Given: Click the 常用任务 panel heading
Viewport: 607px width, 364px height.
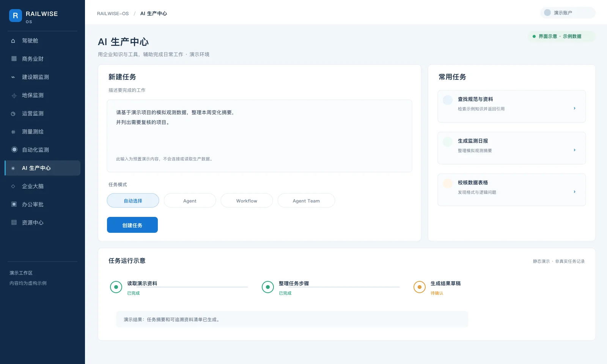Looking at the screenshot, I should click(452, 77).
